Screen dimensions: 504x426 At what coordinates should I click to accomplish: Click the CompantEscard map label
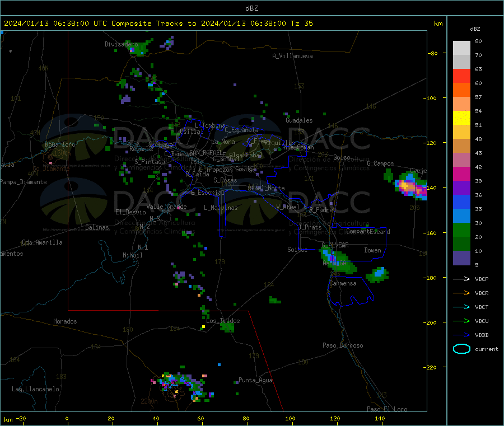[368, 232]
